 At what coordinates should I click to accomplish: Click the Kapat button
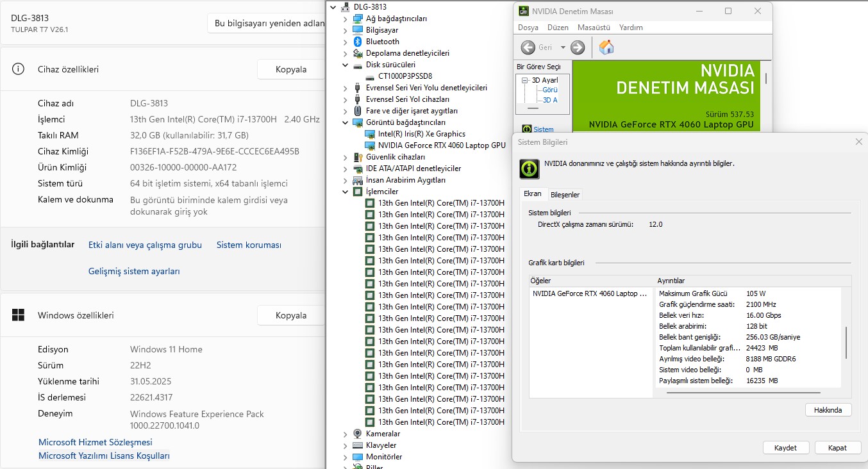[x=837, y=448]
